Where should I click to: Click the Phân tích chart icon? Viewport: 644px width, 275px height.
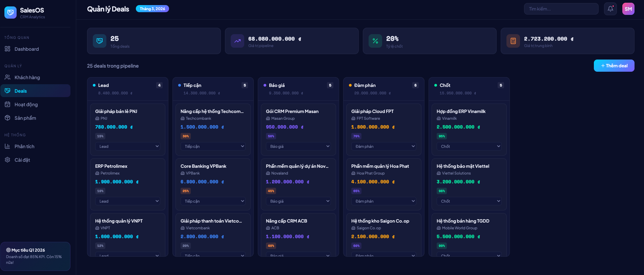7,146
